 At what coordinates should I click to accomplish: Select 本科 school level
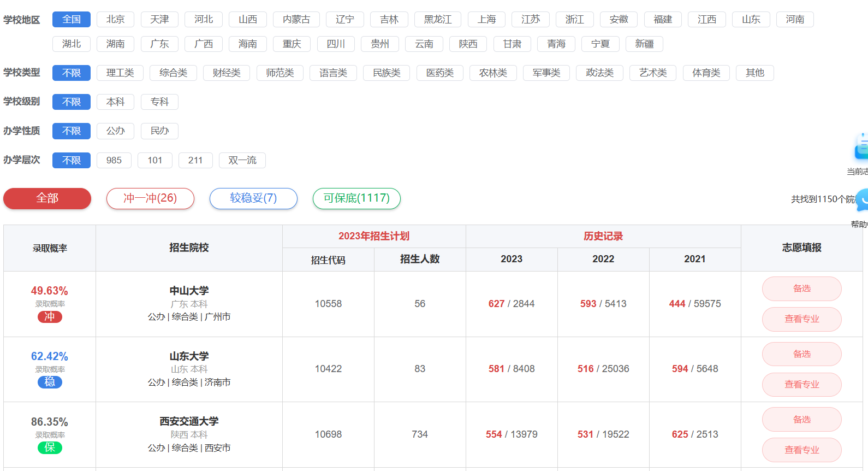(115, 102)
